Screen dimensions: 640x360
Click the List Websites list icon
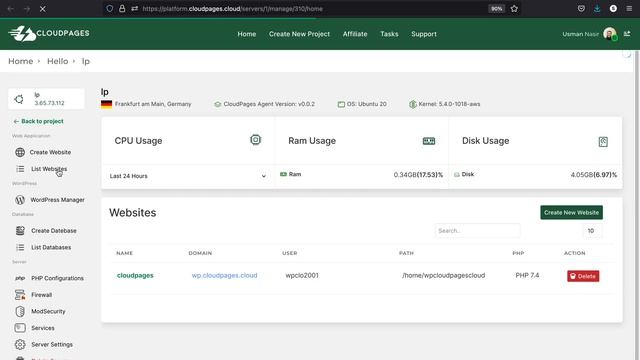tap(20, 169)
